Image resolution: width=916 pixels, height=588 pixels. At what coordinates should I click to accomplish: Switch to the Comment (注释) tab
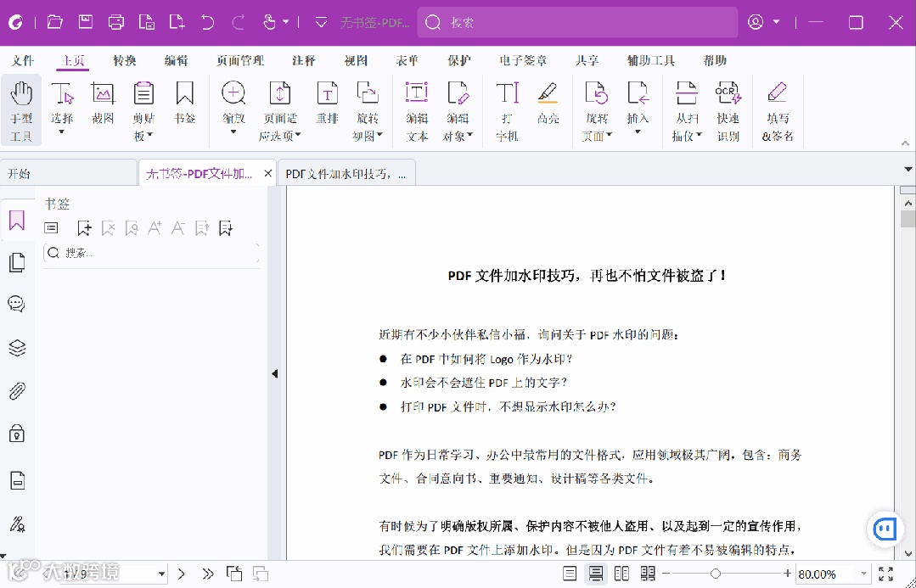point(304,60)
